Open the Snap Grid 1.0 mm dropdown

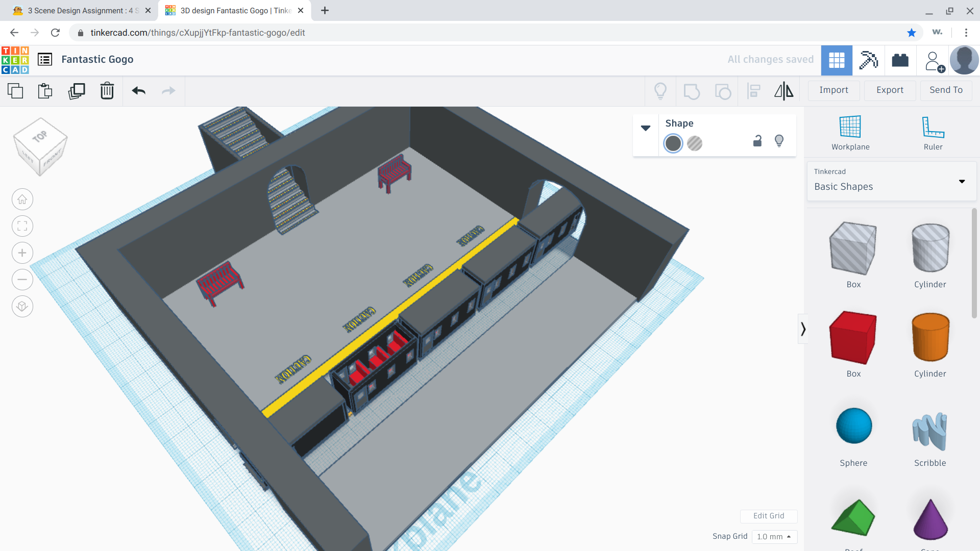[x=774, y=537]
